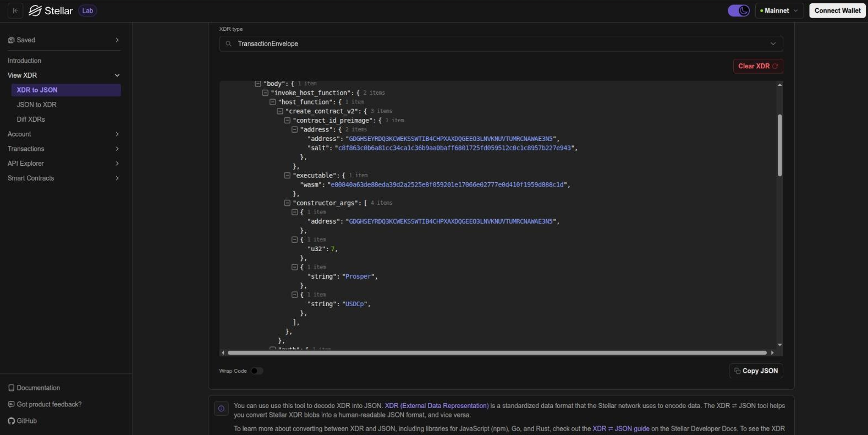Image resolution: width=868 pixels, height=435 pixels.
Task: Open the XDR type TransactionEnvelope dropdown
Action: pos(501,44)
